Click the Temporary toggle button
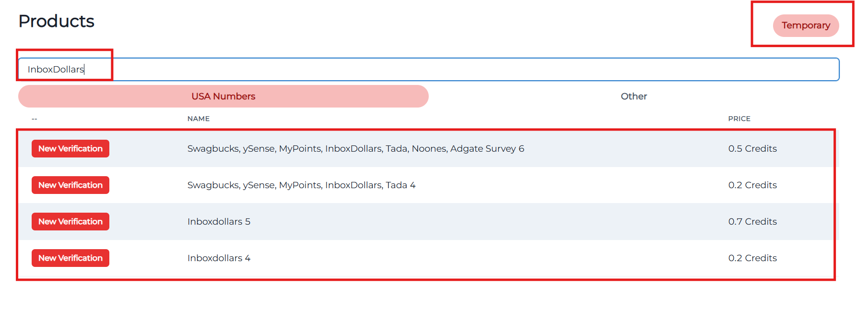The image size is (868, 325). (x=806, y=25)
